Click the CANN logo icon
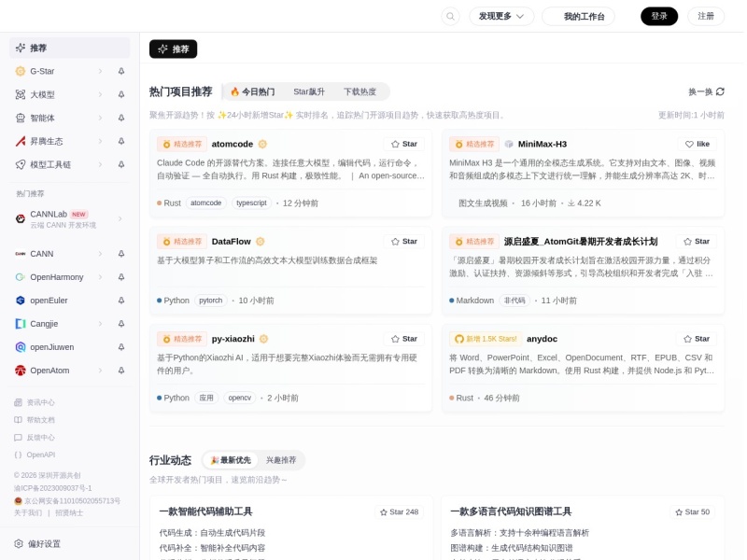Image resolution: width=747 pixels, height=560 pixels. [20, 254]
